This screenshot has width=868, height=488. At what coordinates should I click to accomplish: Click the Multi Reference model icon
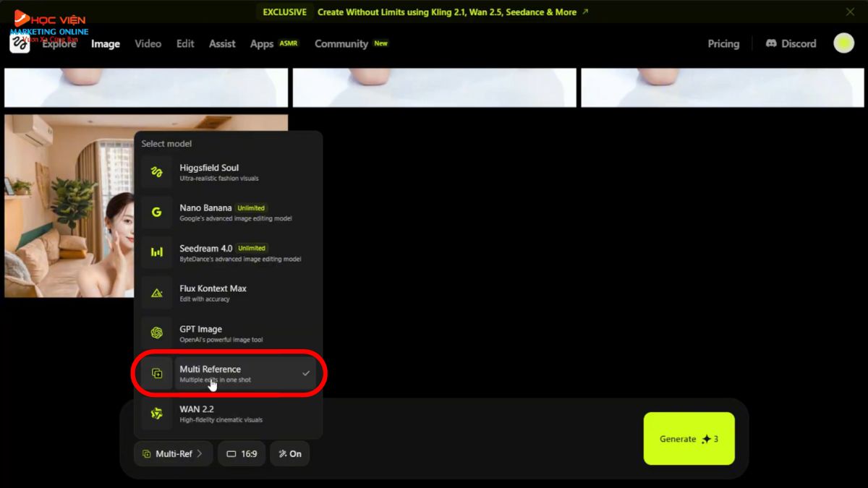pyautogui.click(x=156, y=373)
